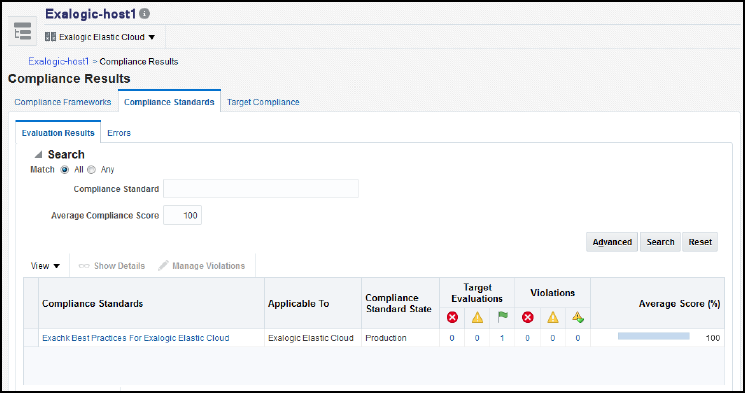Switch to Compliance Frameworks tab
Screen dimensions: 745x393
[x=63, y=102]
